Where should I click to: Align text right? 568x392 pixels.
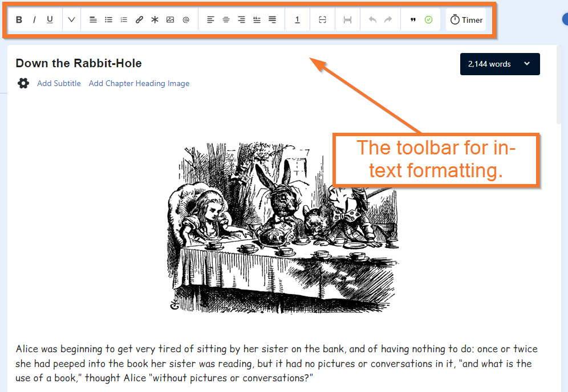click(241, 20)
